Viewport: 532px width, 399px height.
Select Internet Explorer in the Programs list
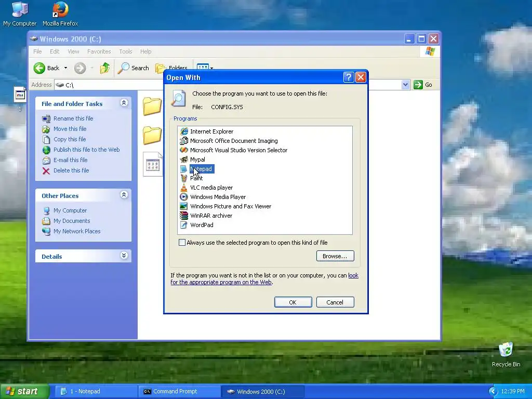pos(207,131)
